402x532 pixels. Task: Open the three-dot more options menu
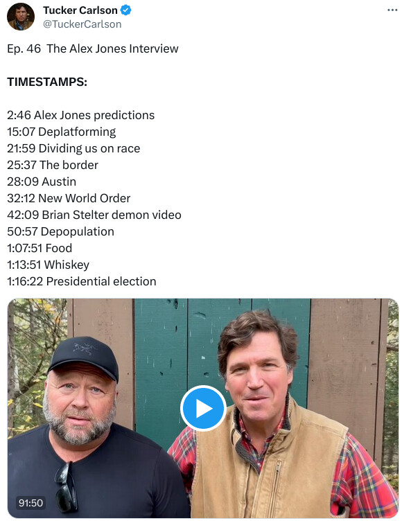(x=392, y=10)
